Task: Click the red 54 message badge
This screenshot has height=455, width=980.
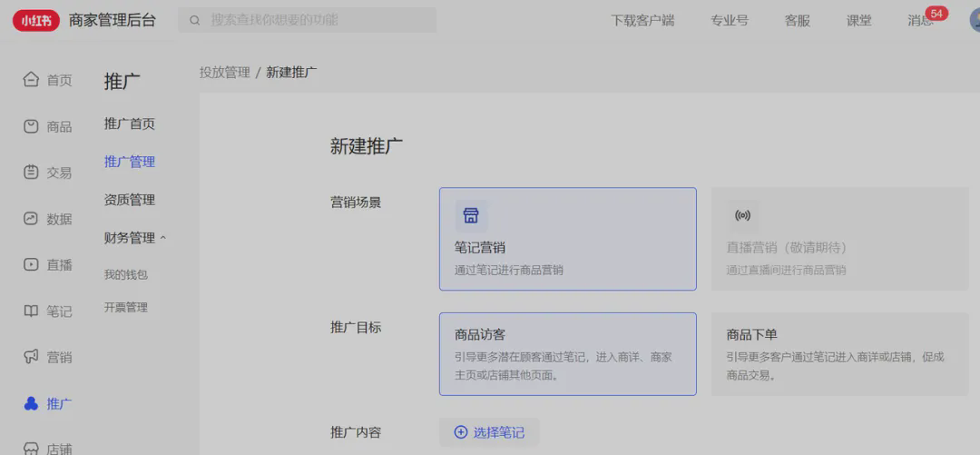Action: tap(936, 13)
